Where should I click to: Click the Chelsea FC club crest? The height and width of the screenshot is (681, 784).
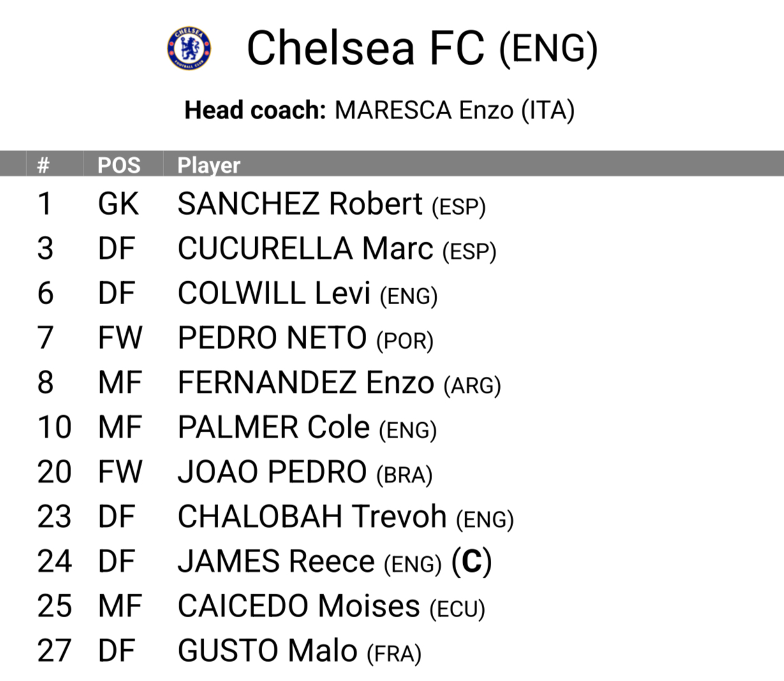coord(189,48)
